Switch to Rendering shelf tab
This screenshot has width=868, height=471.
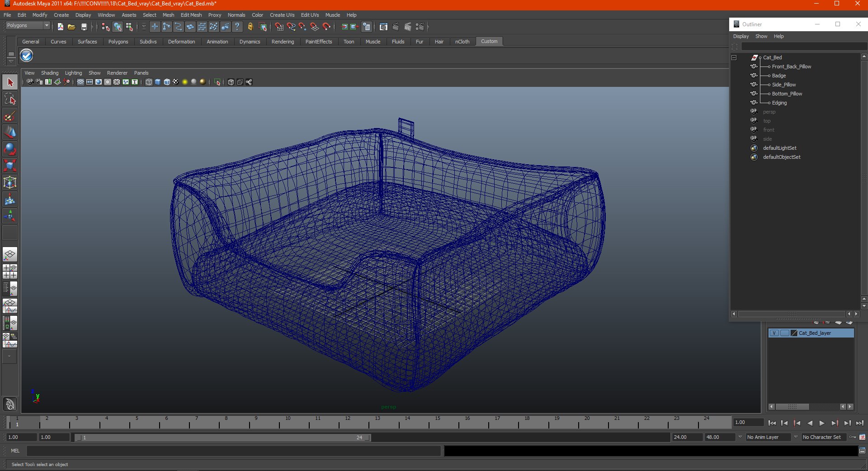point(283,42)
